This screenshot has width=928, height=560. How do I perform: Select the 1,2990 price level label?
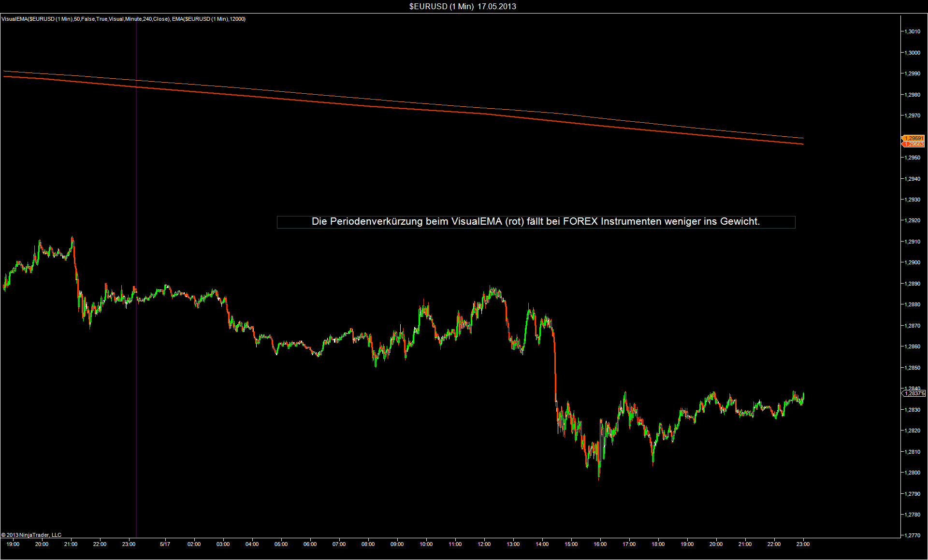tap(913, 73)
